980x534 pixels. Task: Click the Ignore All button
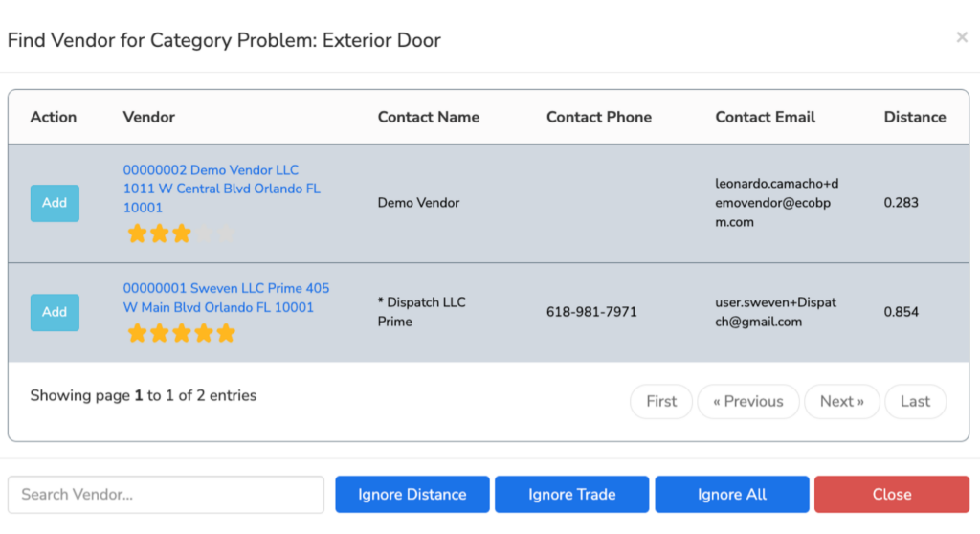(732, 495)
